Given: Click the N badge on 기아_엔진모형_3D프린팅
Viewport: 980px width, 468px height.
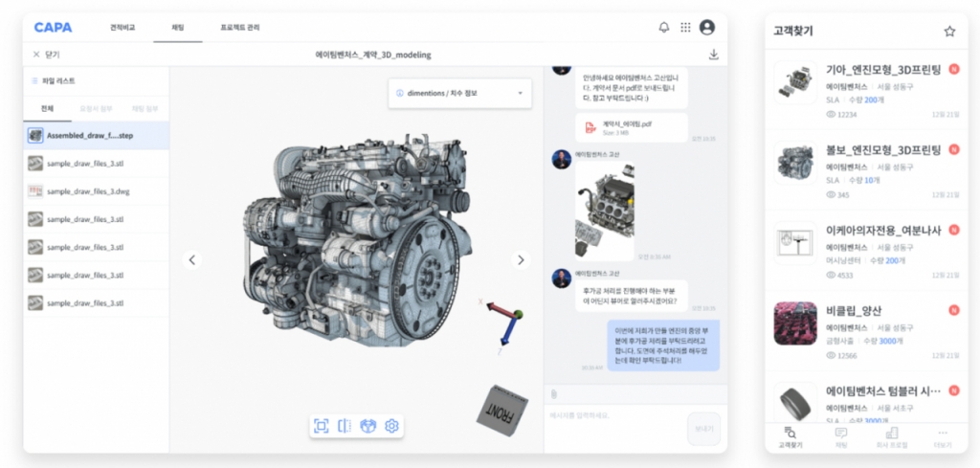Looking at the screenshot, I should [x=954, y=69].
